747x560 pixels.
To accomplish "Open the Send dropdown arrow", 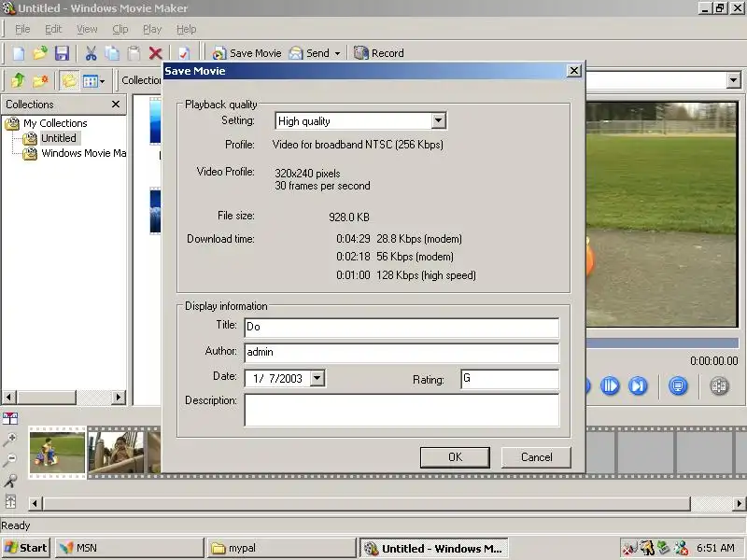I will pyautogui.click(x=337, y=53).
